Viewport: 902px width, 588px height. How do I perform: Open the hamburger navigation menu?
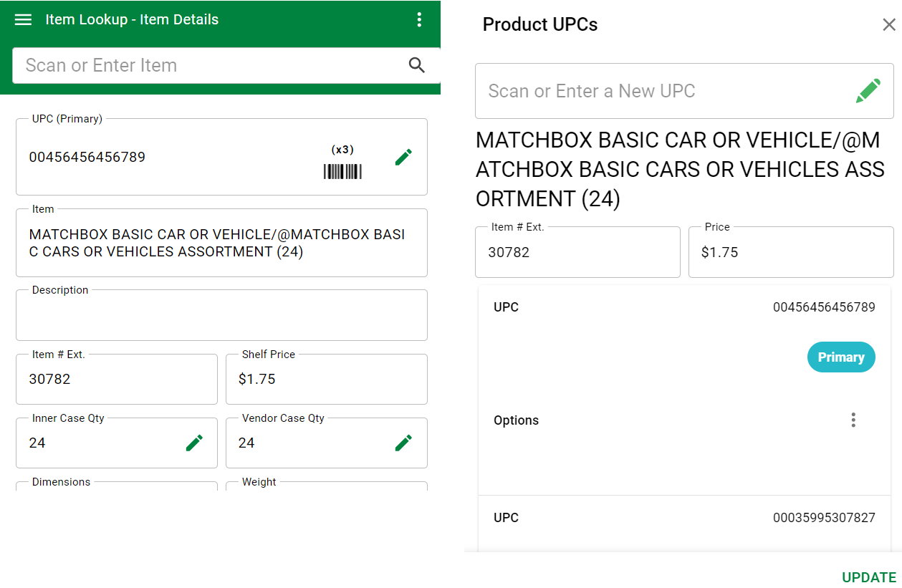[x=23, y=20]
